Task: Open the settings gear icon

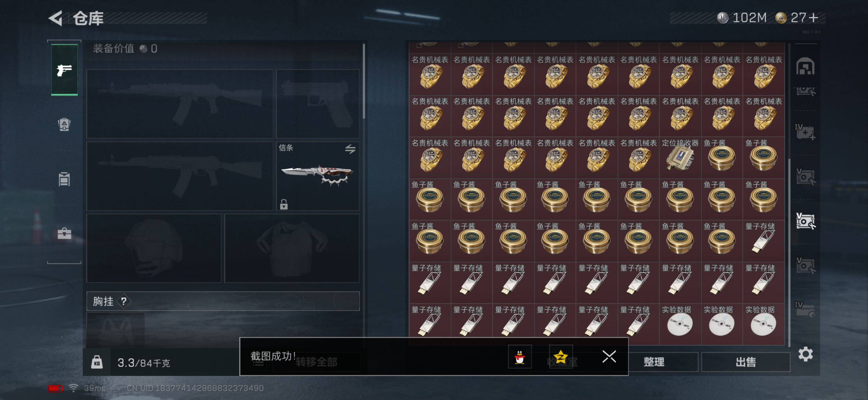Action: (805, 354)
